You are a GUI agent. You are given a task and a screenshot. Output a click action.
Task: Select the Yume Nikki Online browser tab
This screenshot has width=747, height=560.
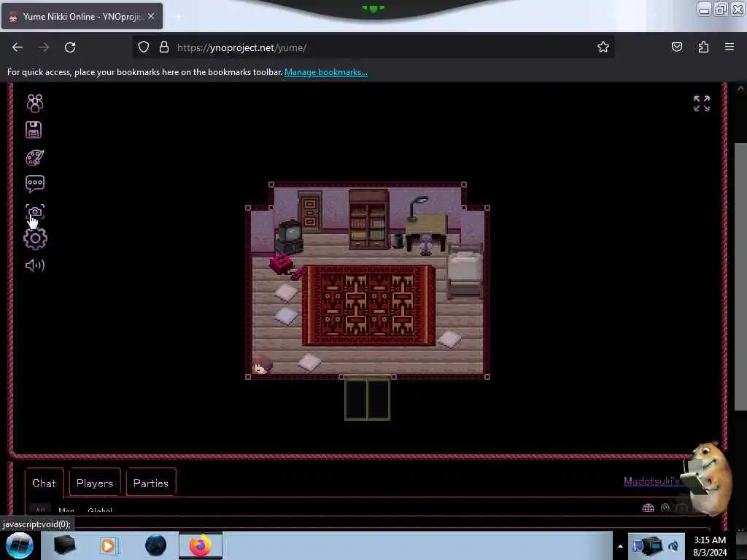point(82,16)
